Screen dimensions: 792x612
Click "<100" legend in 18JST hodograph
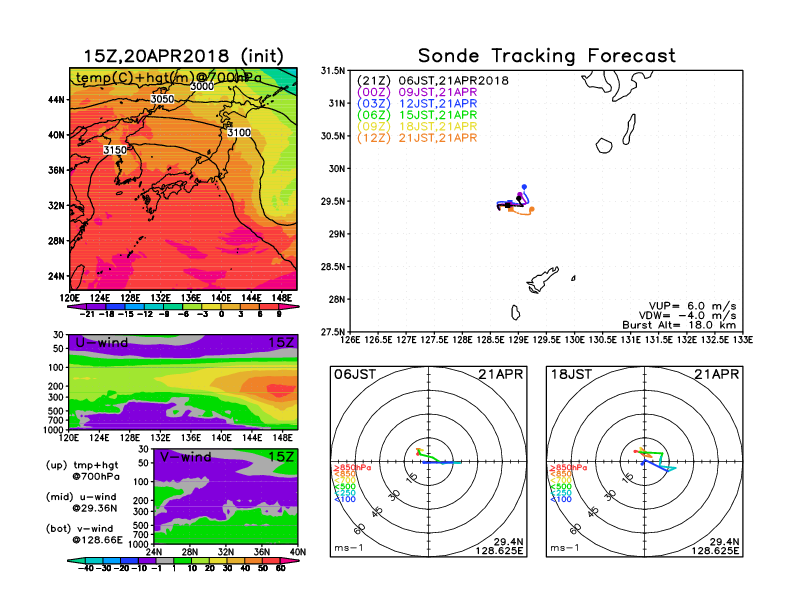pos(561,499)
